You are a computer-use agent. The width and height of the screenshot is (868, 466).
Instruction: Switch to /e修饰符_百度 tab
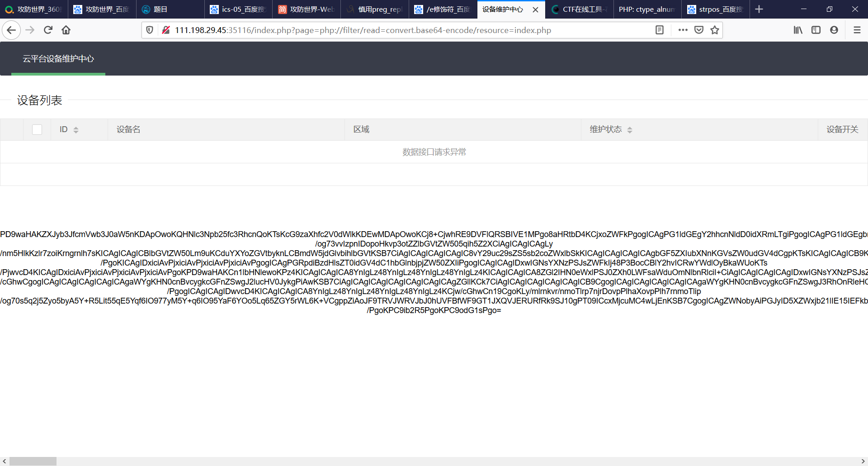click(x=443, y=9)
